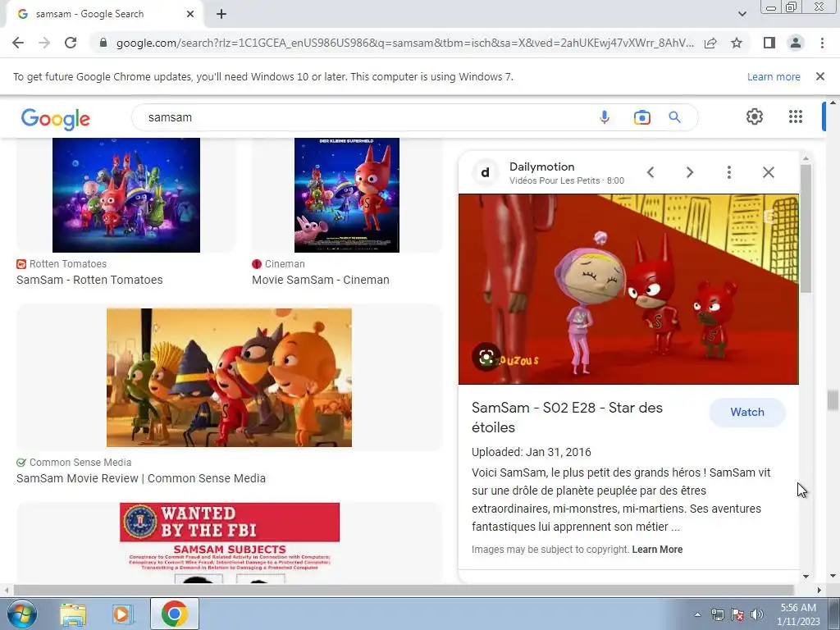
Task: Dismiss the Chrome update notification bar
Action: [819, 76]
